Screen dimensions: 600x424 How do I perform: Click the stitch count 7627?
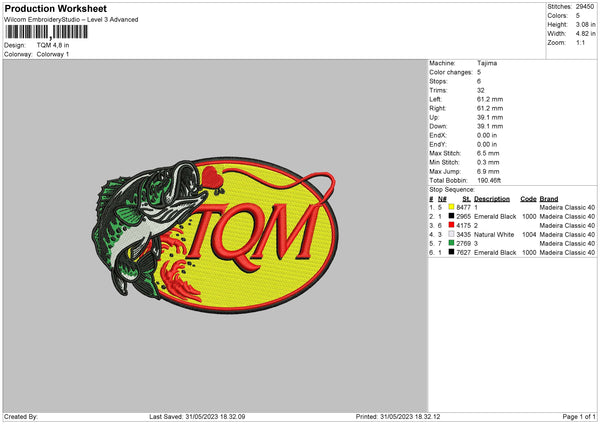point(463,253)
